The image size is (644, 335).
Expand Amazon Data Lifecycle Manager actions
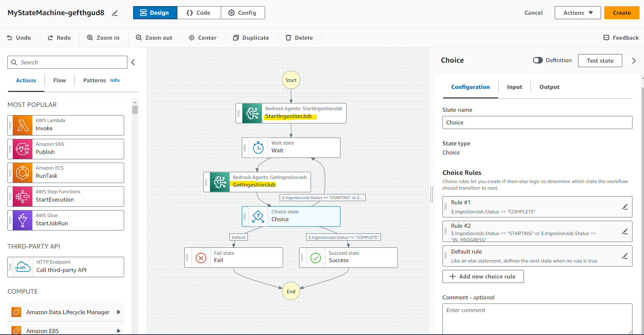pos(119,312)
